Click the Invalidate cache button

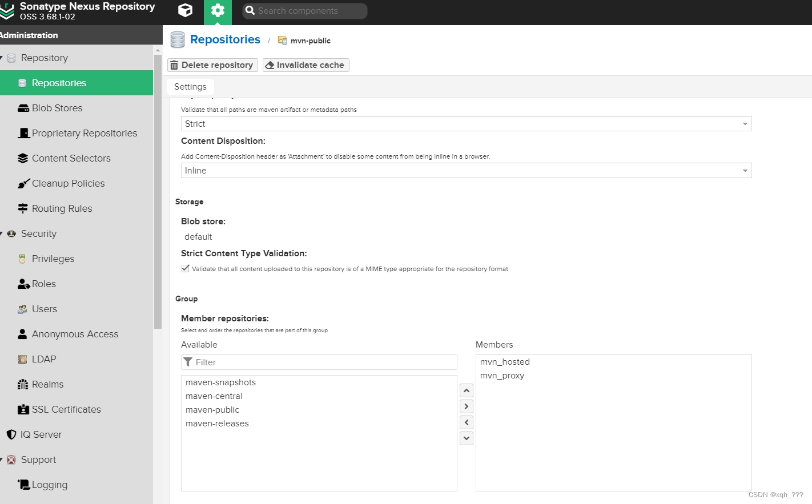click(305, 65)
